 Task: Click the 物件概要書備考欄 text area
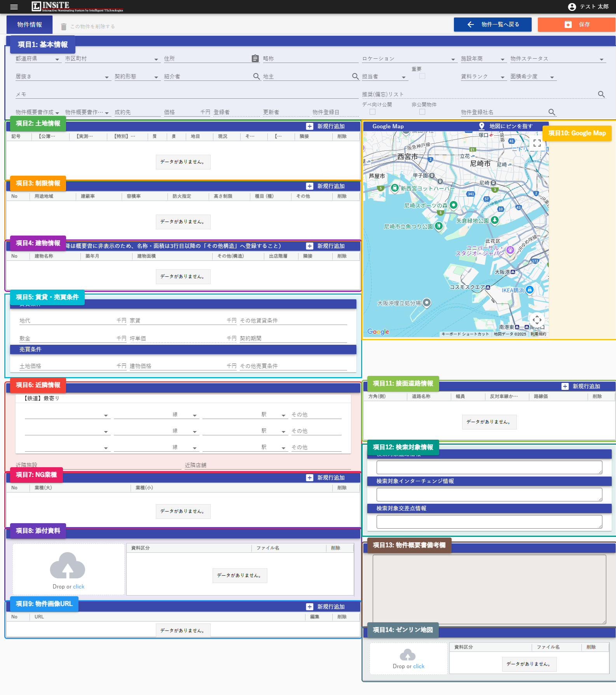(489, 589)
